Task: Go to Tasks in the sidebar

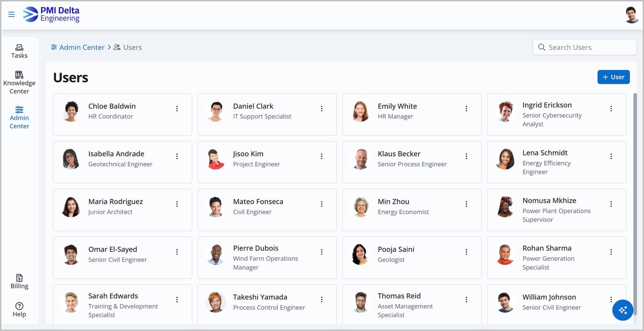Action: pyautogui.click(x=19, y=51)
